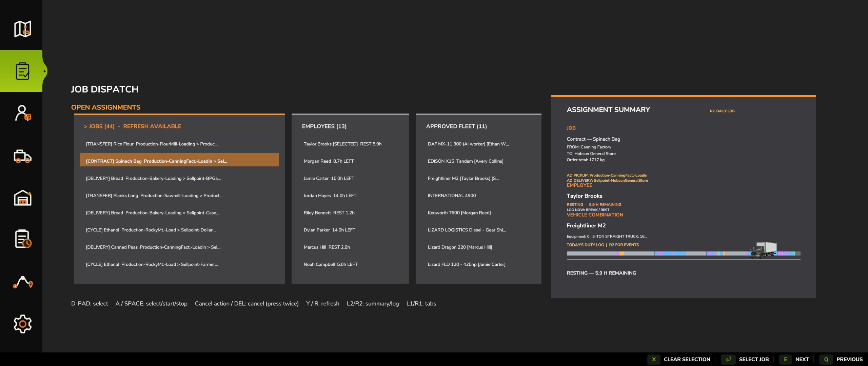The height and width of the screenshot is (366, 868).
Task: Open the route waypoints icon page
Action: click(22, 282)
